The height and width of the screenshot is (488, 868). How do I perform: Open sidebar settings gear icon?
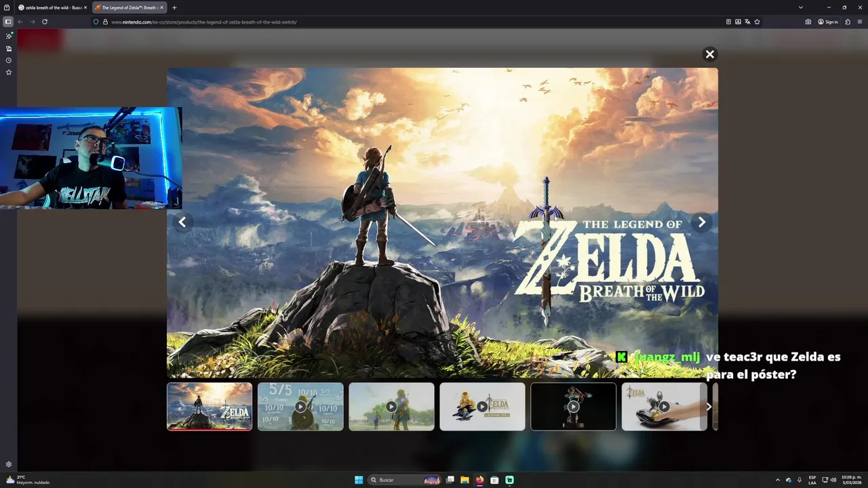9,464
